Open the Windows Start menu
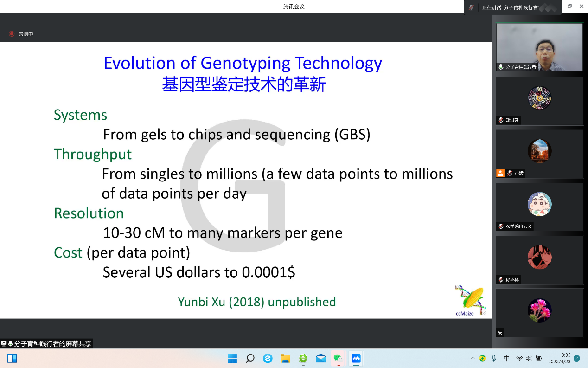The width and height of the screenshot is (588, 368). [x=232, y=358]
